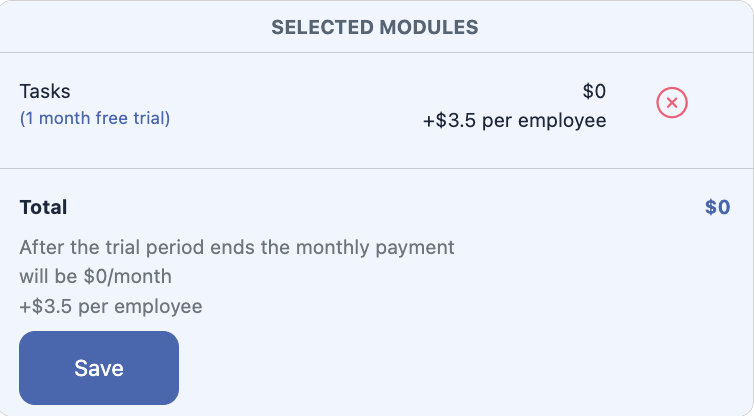Click the 1 month free trial note
Viewport: 754px width, 416px height.
pos(95,118)
